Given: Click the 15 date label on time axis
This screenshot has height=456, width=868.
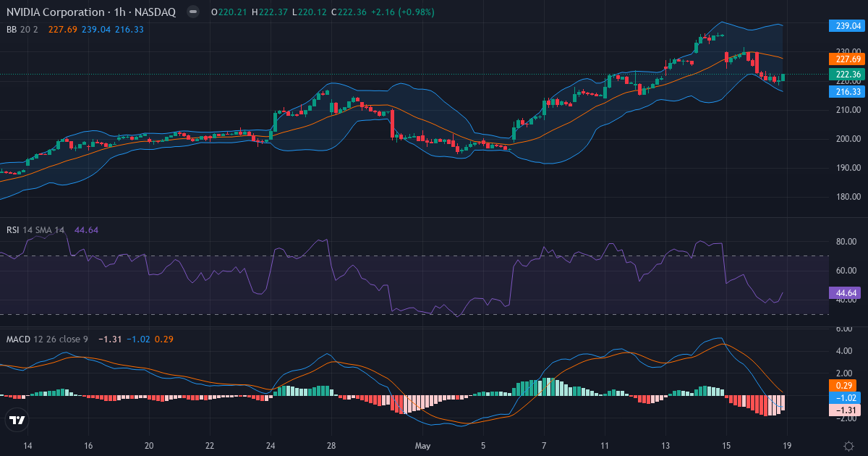Looking at the screenshot, I should click(x=726, y=446).
